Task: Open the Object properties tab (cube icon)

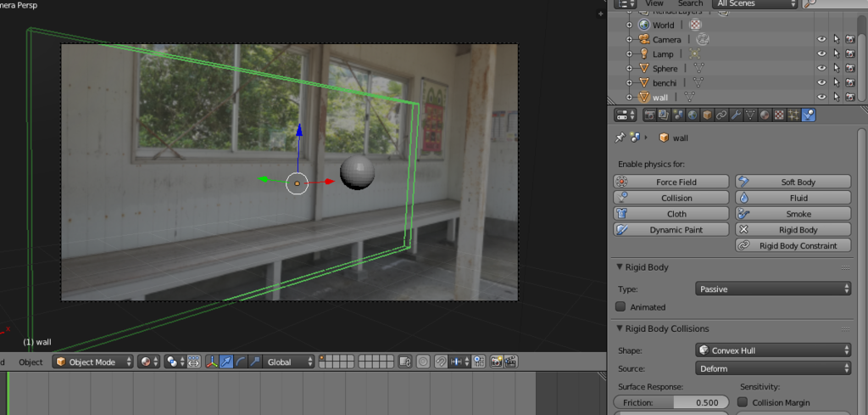Action: 707,115
